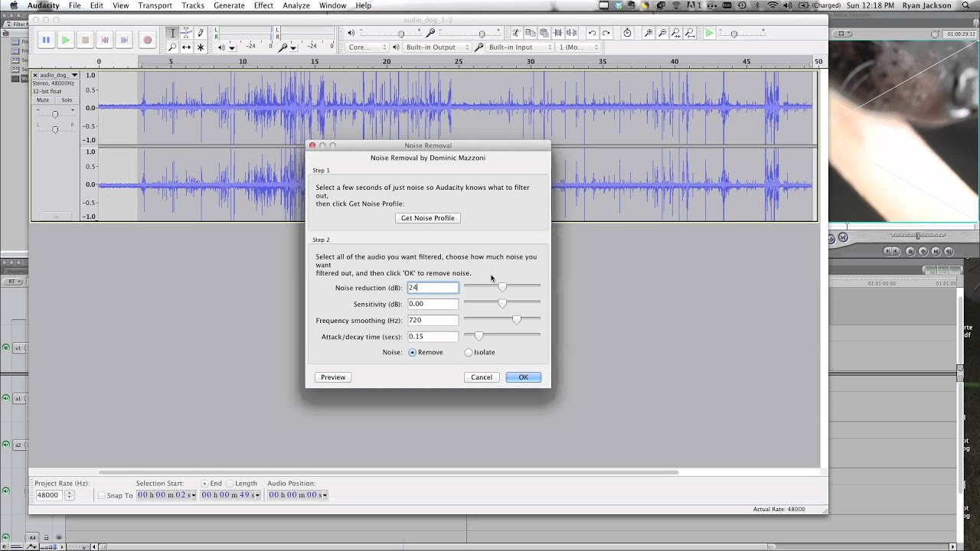Open the Built-in Input device dropdown

[x=520, y=47]
